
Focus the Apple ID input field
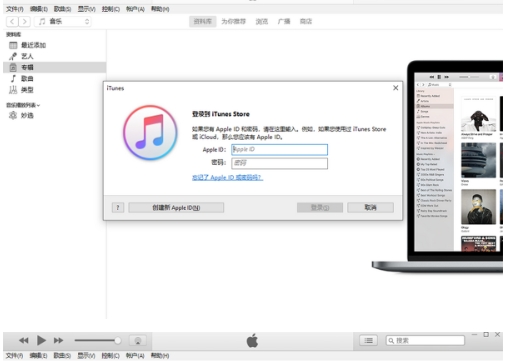[279, 149]
